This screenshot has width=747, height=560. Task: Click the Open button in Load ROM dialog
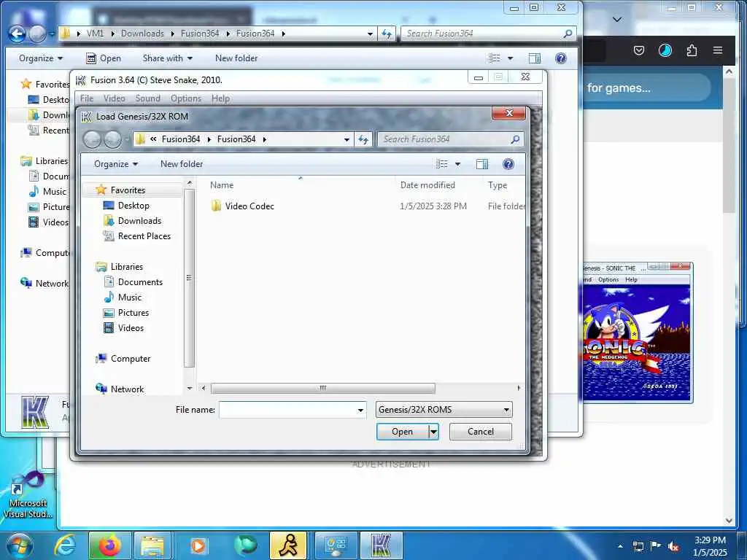(x=402, y=432)
